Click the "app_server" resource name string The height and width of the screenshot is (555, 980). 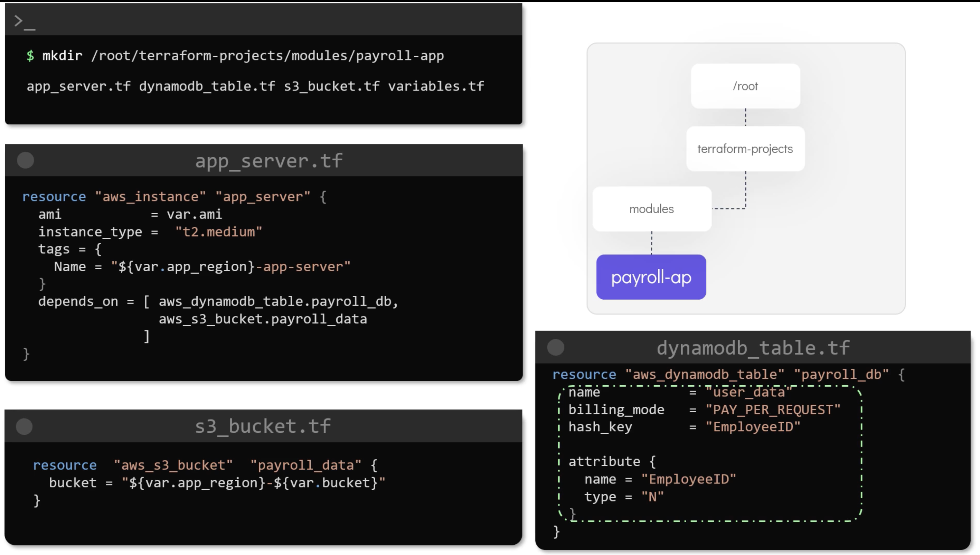263,197
